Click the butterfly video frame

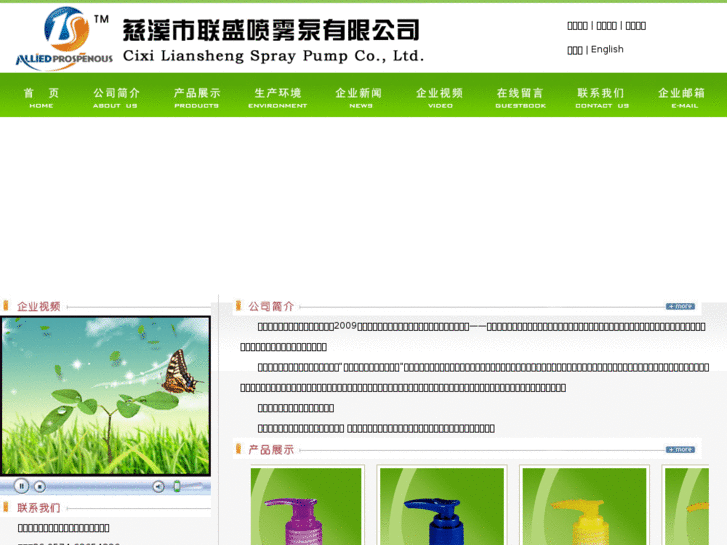[105, 396]
